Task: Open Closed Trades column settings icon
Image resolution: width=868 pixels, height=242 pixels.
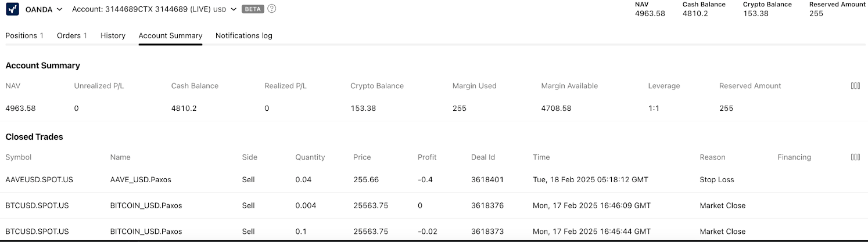Action: click(855, 157)
